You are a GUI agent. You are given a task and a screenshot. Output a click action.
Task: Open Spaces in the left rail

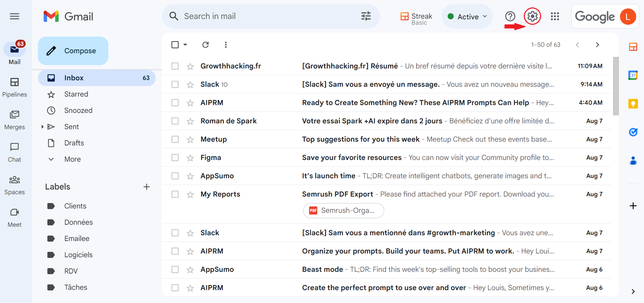pos(15,185)
